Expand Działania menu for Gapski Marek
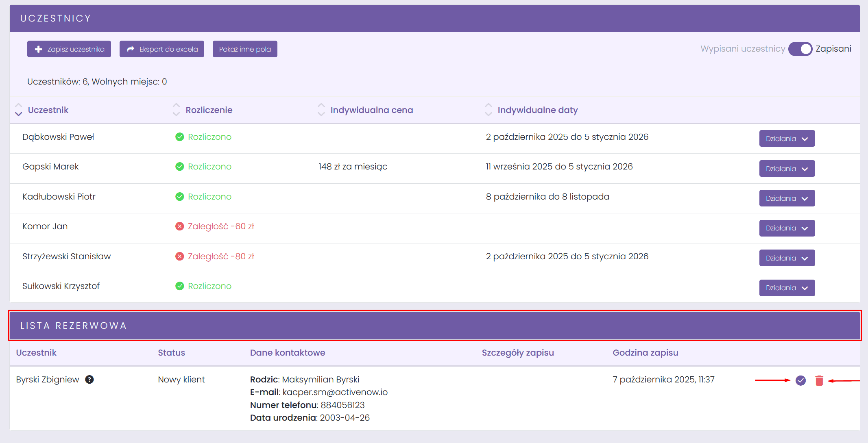 pyautogui.click(x=787, y=169)
